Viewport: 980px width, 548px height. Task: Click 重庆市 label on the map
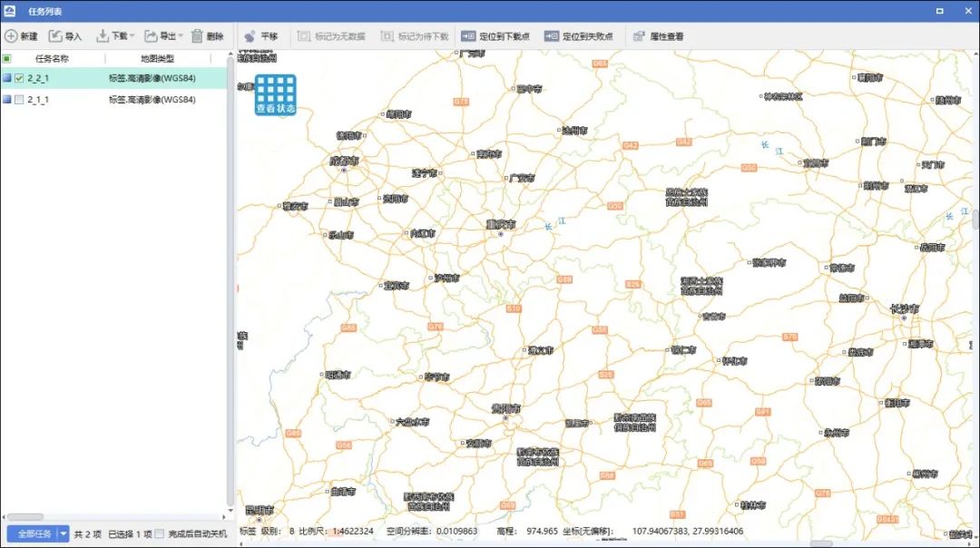click(501, 224)
